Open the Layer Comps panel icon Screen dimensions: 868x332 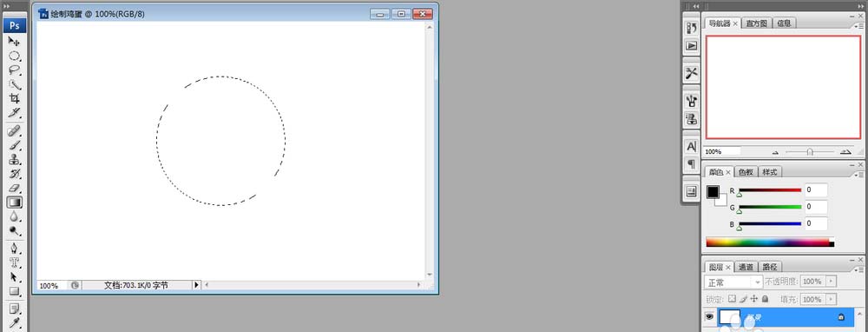(x=692, y=192)
